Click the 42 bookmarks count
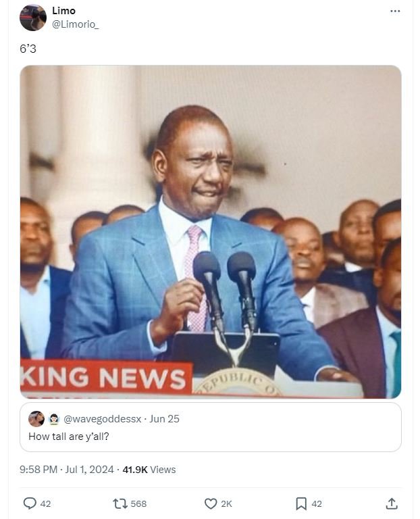The width and height of the screenshot is (420, 519). [x=317, y=503]
